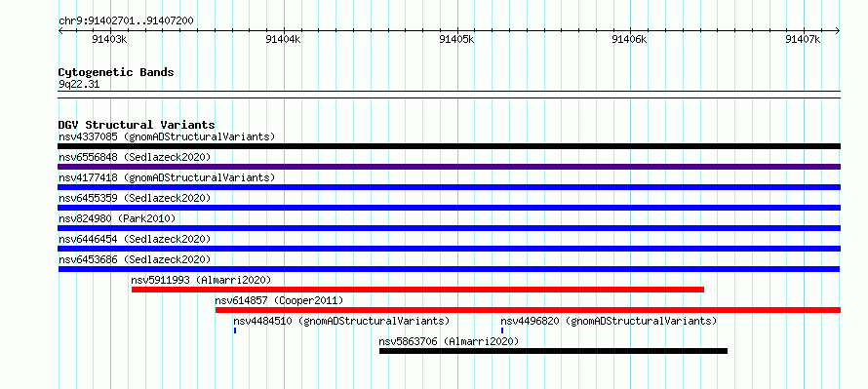Click the Cytogenetic Bands track title
This screenshot has height=389, width=868.
(x=116, y=72)
